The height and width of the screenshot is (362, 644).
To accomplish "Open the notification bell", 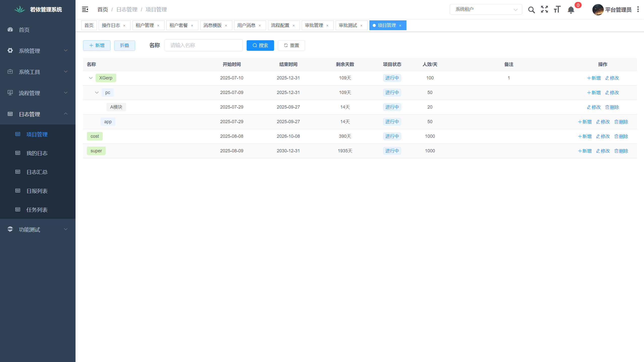I will point(571,10).
